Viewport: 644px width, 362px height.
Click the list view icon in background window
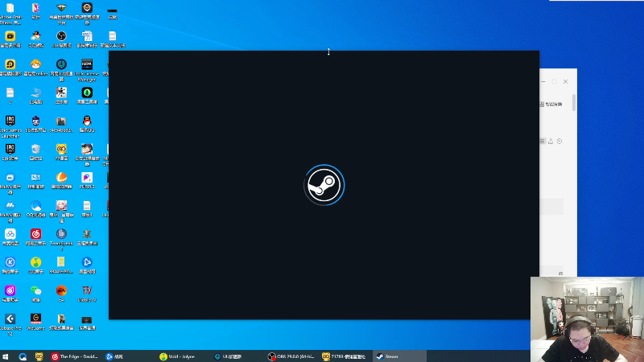(x=542, y=142)
